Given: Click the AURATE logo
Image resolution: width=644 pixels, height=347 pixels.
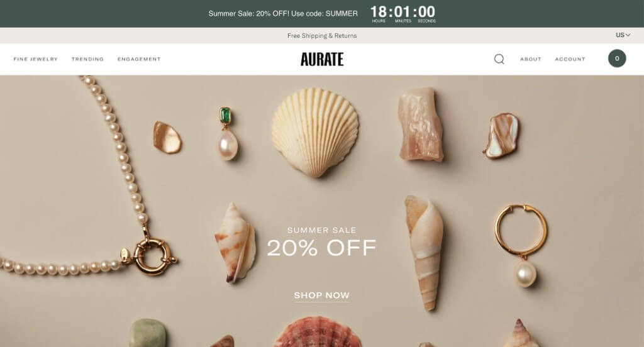Looking at the screenshot, I should [x=322, y=59].
